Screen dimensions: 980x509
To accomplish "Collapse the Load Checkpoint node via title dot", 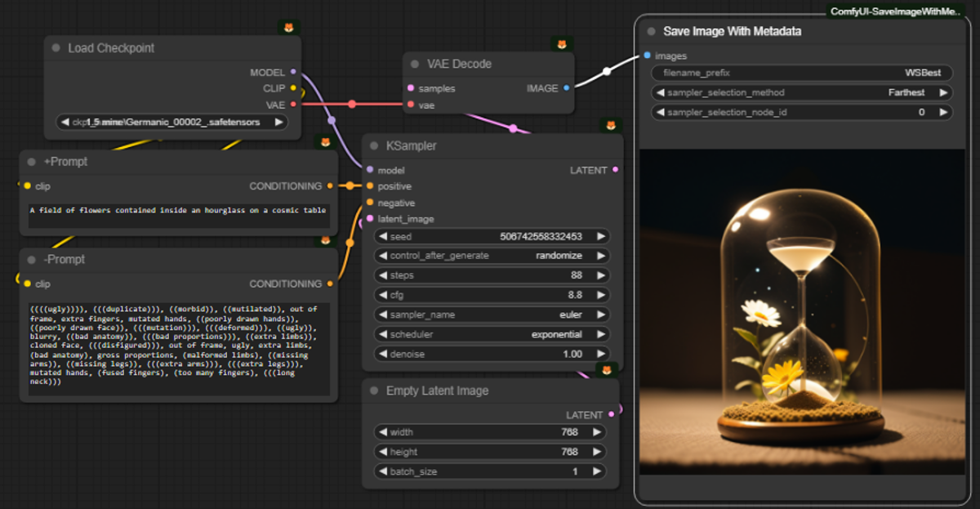I will (x=56, y=48).
